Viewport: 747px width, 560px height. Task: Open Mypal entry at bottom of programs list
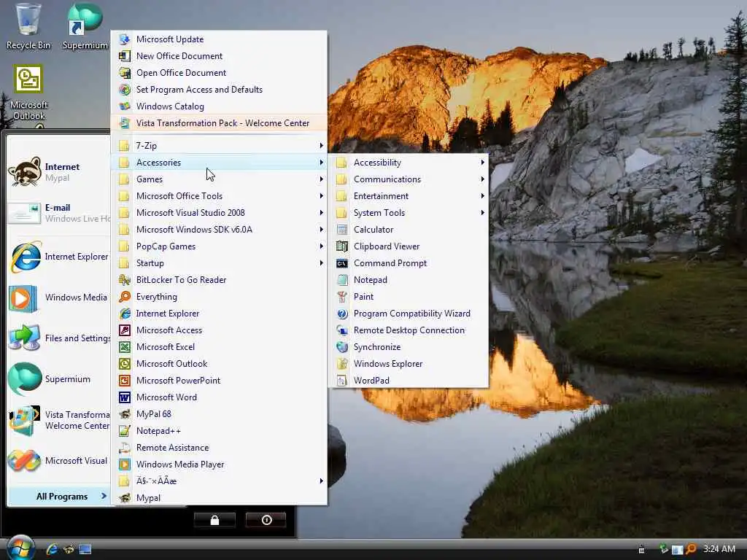coord(219,497)
